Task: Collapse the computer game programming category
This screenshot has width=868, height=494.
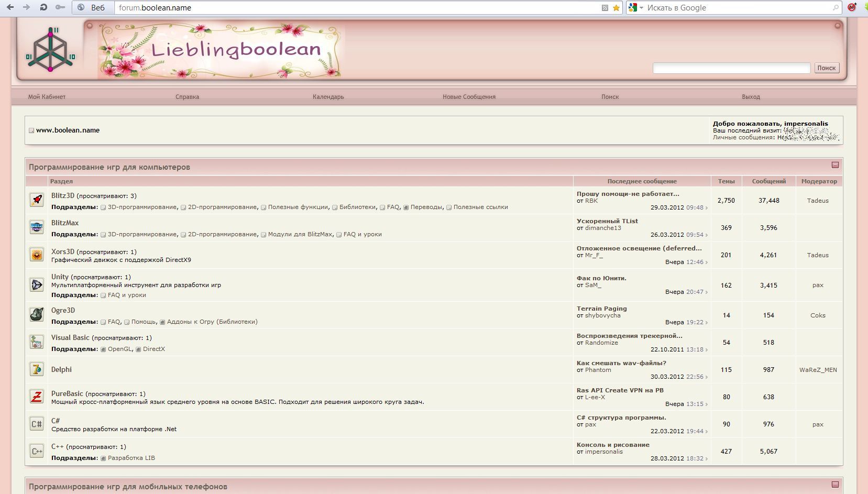Action: [835, 165]
